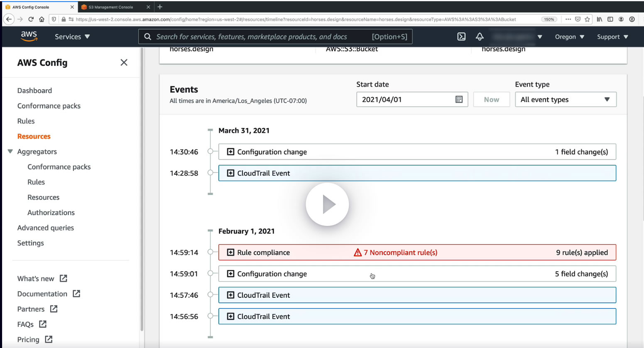Click the '9 rule(s) applied' text
644x348 pixels.
click(x=582, y=252)
